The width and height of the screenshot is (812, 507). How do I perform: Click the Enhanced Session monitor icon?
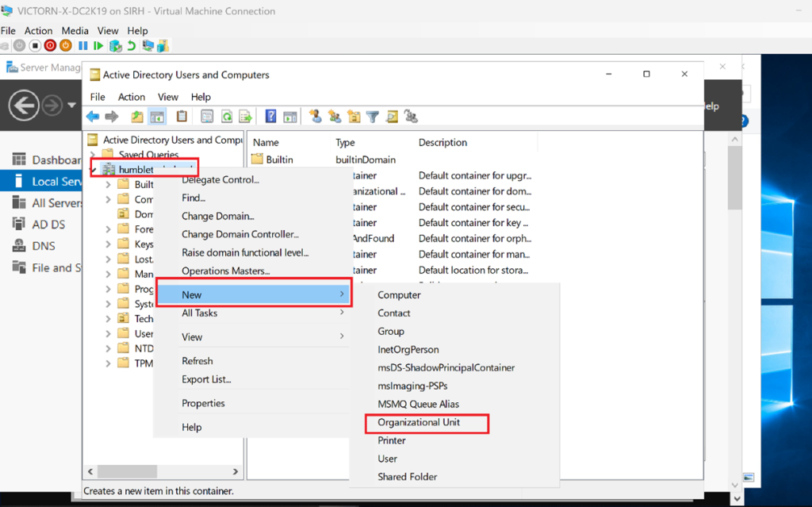pos(147,45)
